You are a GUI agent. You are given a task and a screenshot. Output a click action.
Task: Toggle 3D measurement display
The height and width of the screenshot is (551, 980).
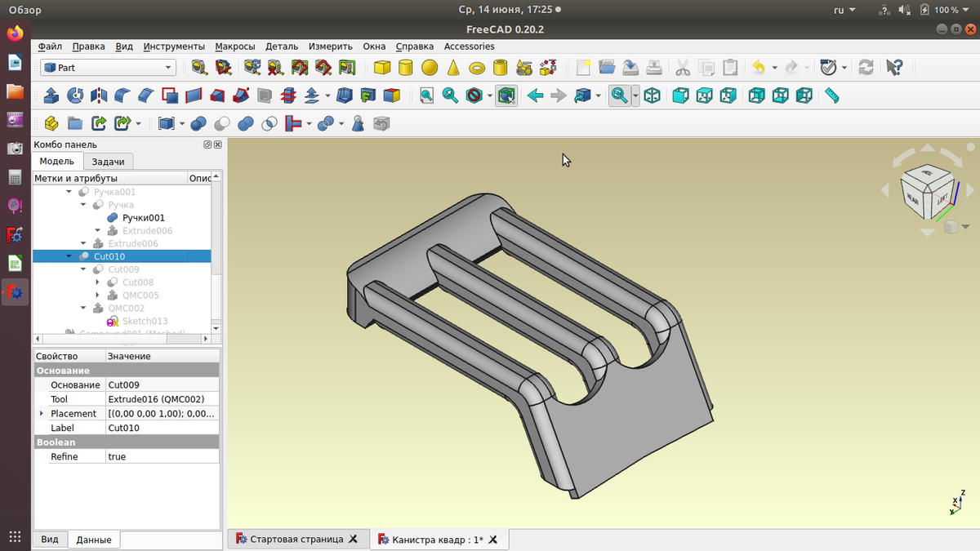point(323,68)
